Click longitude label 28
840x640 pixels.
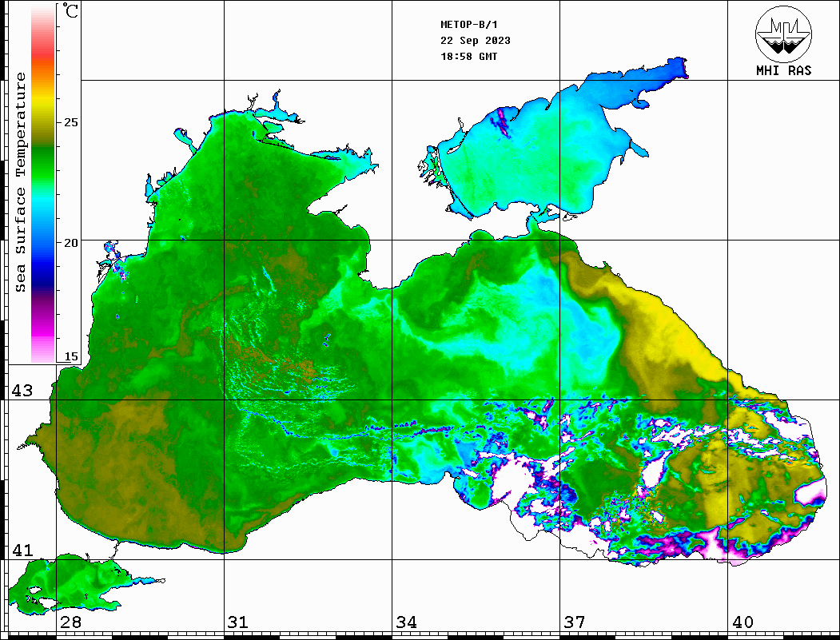tap(70, 622)
